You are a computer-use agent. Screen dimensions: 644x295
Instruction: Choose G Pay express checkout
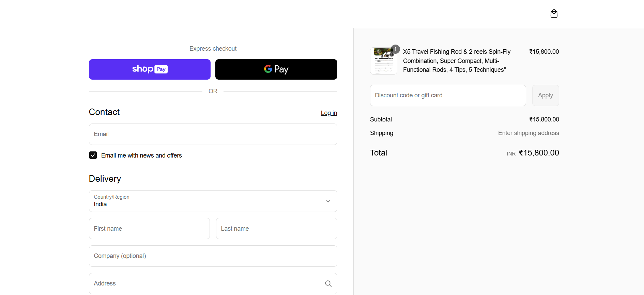coord(276,69)
